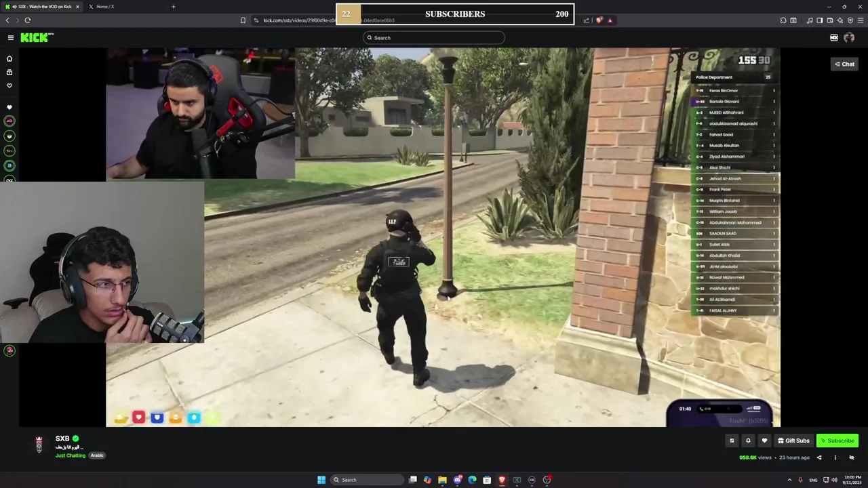868x488 pixels.
Task: Reload the current page
Action: click(28, 20)
